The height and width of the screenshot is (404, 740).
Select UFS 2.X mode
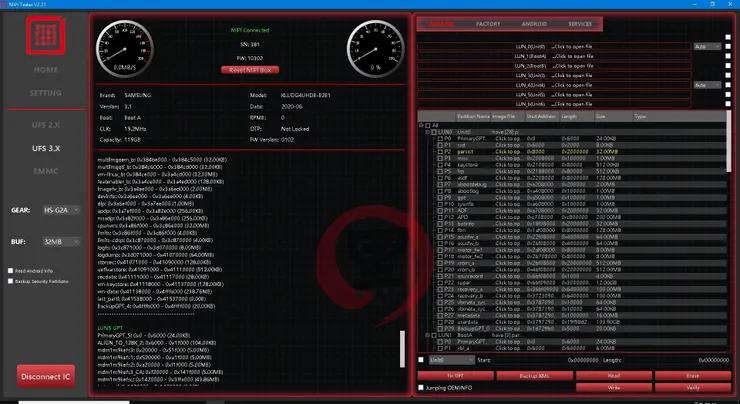click(46, 125)
